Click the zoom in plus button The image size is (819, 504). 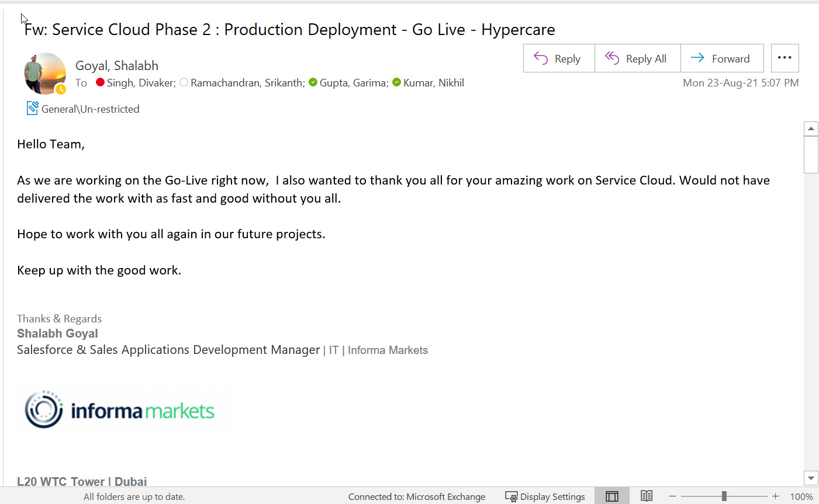click(x=775, y=496)
